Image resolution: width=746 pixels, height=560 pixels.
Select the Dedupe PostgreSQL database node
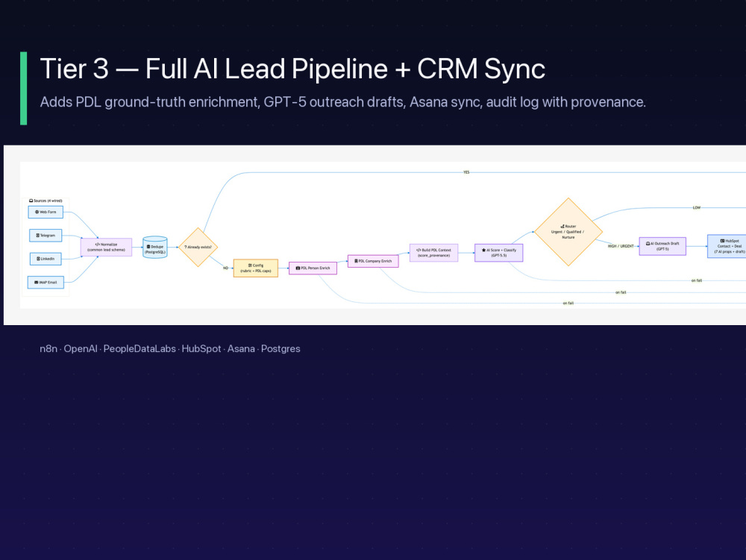pos(155,248)
